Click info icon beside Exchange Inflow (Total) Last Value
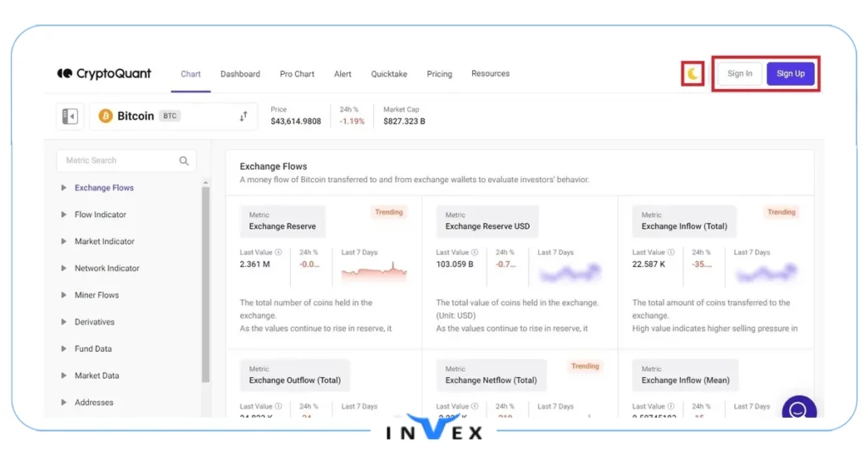This screenshot has height=456, width=868. pos(671,253)
